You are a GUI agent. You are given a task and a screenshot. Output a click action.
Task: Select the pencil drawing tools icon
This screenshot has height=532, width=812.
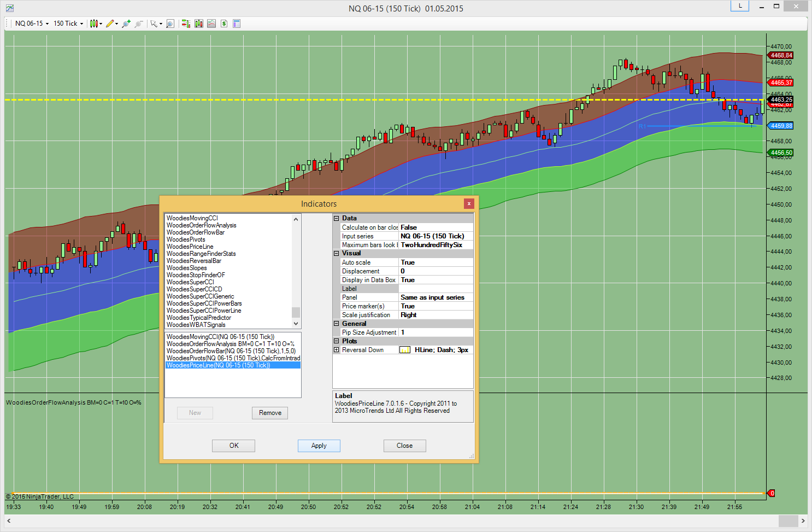click(x=110, y=24)
